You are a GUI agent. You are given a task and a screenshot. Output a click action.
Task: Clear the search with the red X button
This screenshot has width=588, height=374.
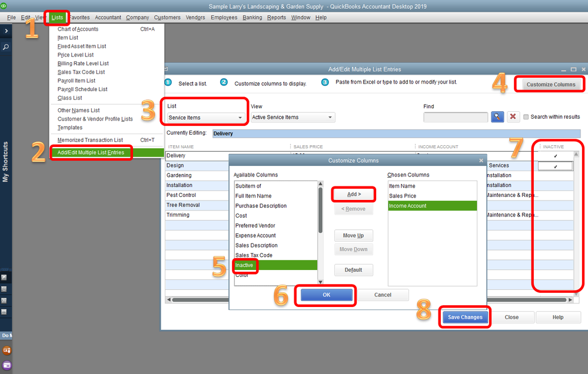click(513, 117)
